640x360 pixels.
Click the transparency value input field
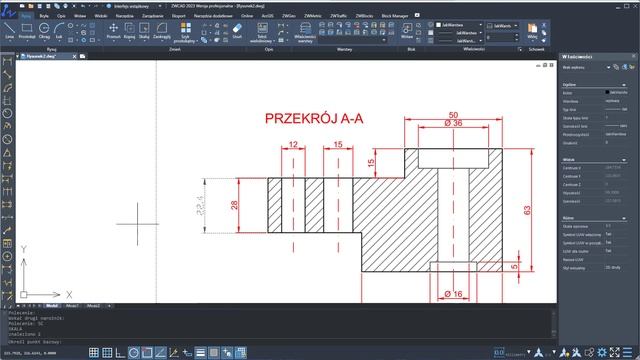coord(500,37)
